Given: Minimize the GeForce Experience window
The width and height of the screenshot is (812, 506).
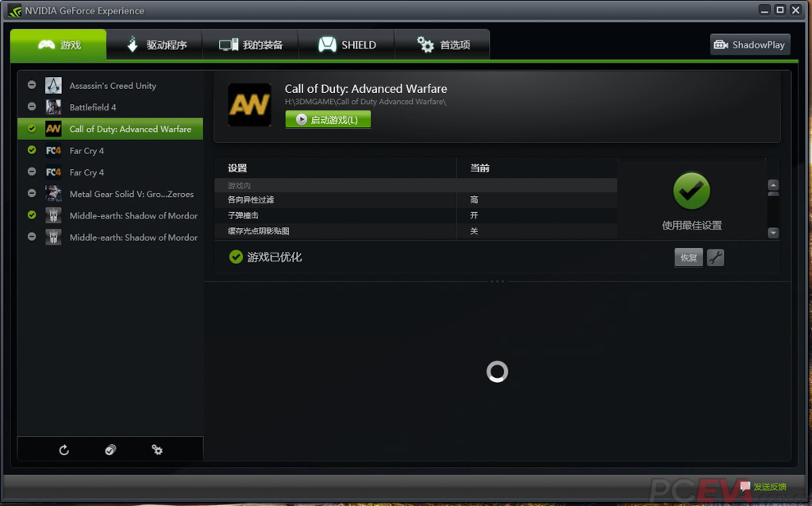Looking at the screenshot, I should click(764, 10).
